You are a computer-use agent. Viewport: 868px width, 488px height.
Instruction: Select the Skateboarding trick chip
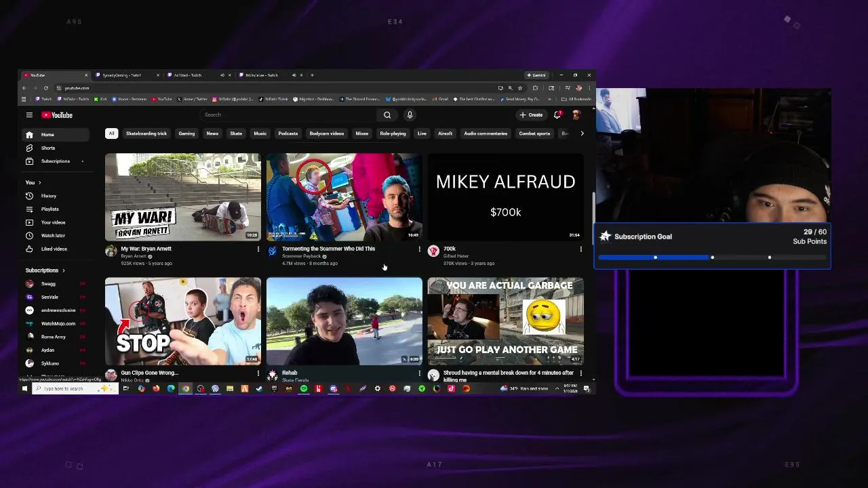coord(146,134)
